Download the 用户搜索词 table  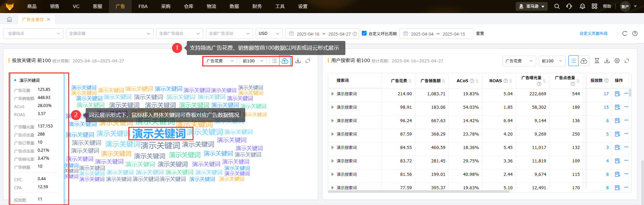coord(607,61)
